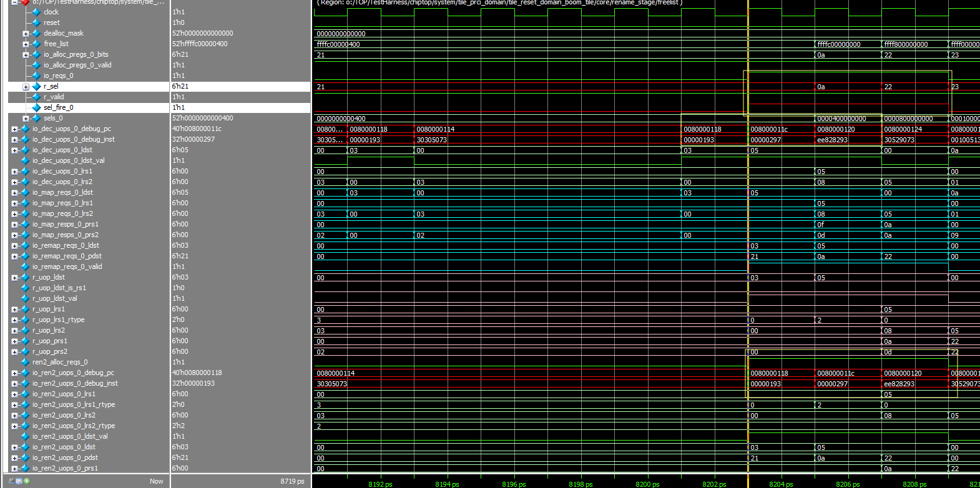
Task: Select the reset signal name
Action: coord(52,22)
